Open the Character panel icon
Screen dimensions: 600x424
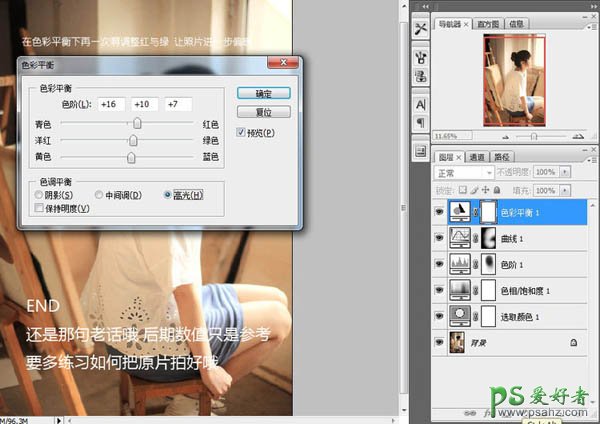pos(420,103)
